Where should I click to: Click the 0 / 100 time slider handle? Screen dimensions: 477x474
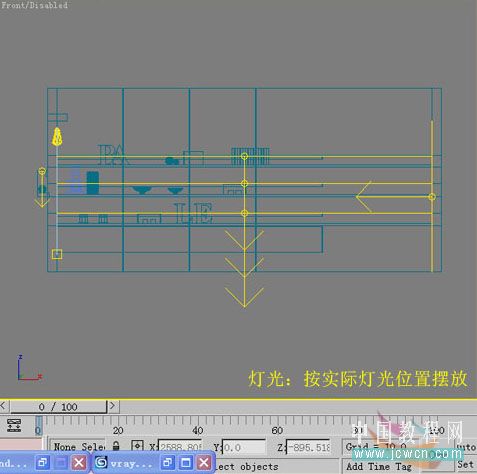click(x=58, y=407)
